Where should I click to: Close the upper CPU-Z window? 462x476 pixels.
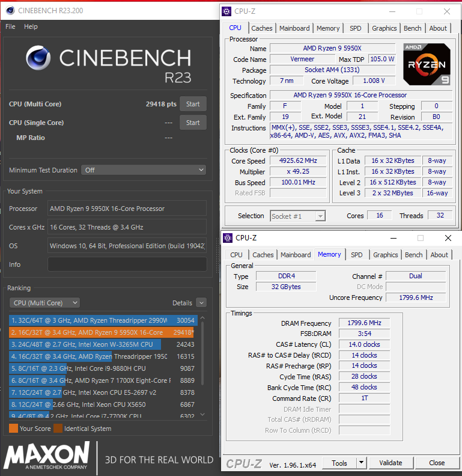447,11
